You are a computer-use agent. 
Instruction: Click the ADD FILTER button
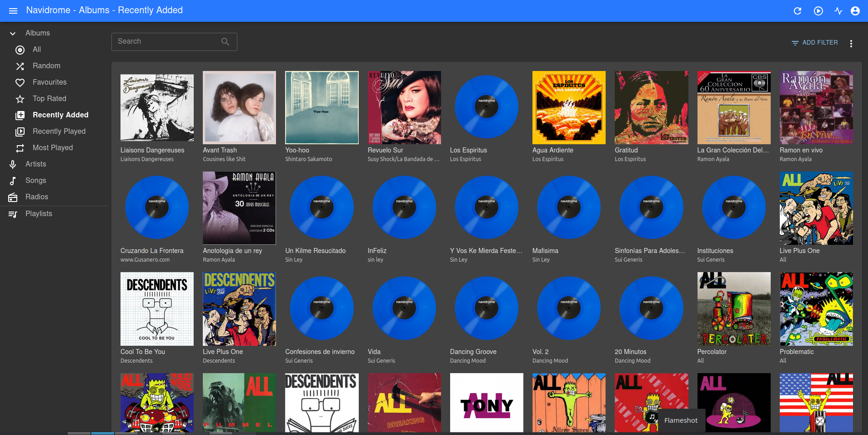point(815,42)
